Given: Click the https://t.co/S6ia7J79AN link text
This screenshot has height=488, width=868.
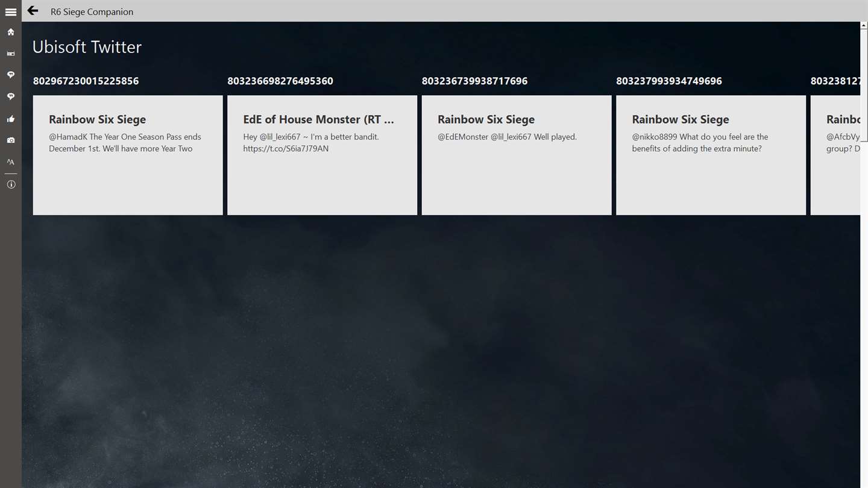Looking at the screenshot, I should 286,148.
